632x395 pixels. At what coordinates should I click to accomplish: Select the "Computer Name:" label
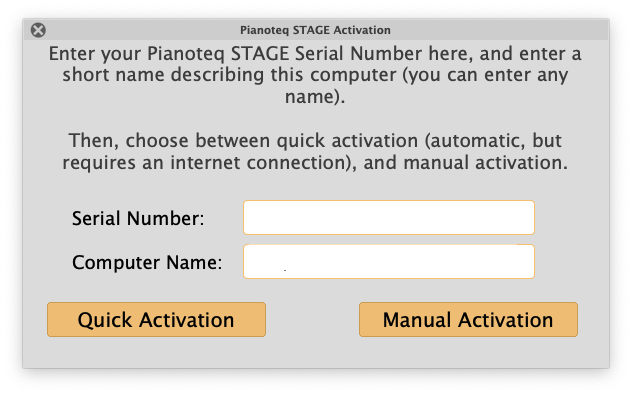147,262
